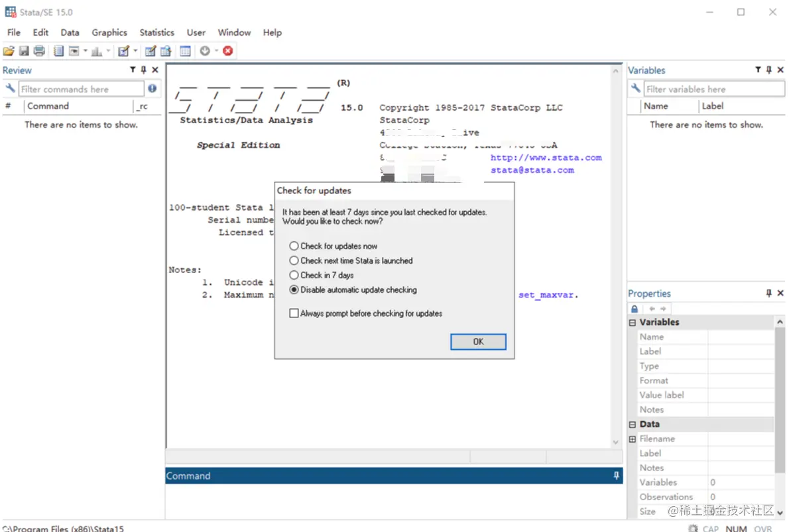Click the Label column header in Variables
789x532 pixels.
tap(742, 106)
